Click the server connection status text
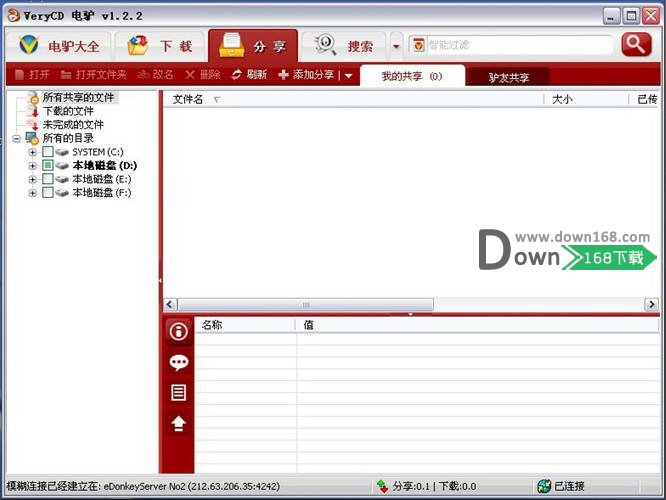The image size is (666, 500). (143, 486)
